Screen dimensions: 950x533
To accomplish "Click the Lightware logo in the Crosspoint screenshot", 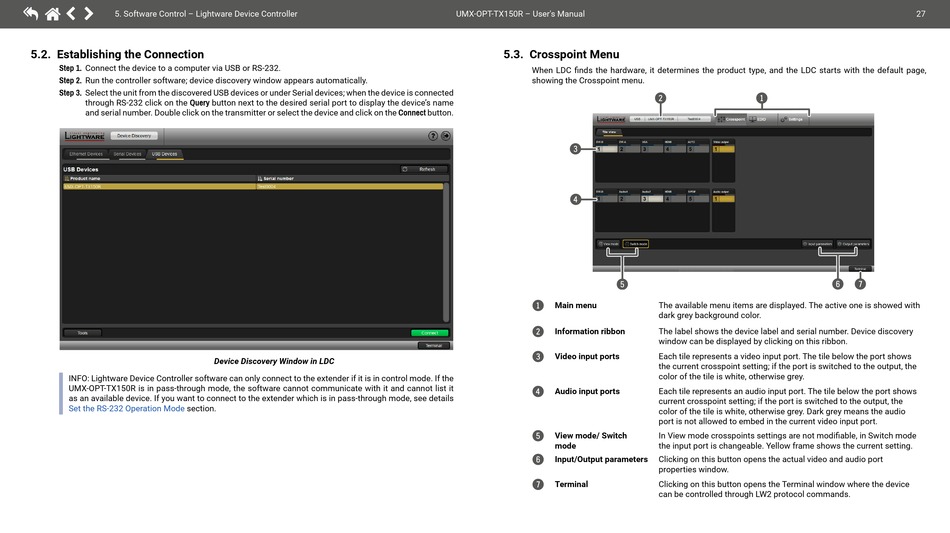I will coord(611,119).
